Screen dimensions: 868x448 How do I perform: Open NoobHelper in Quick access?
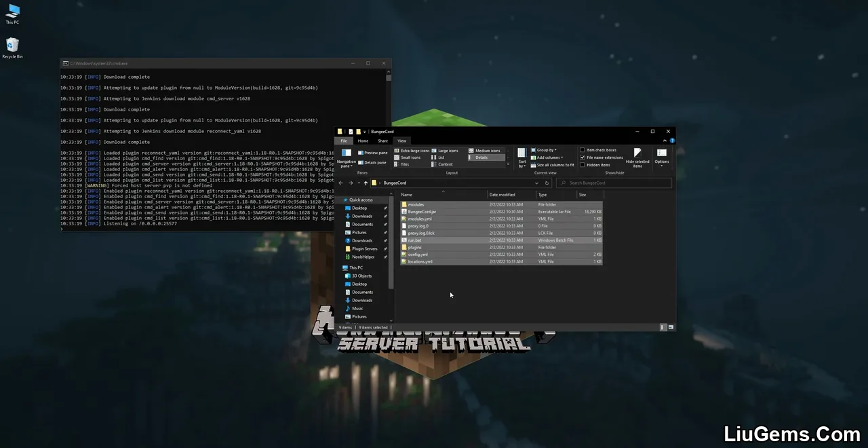[363, 257]
